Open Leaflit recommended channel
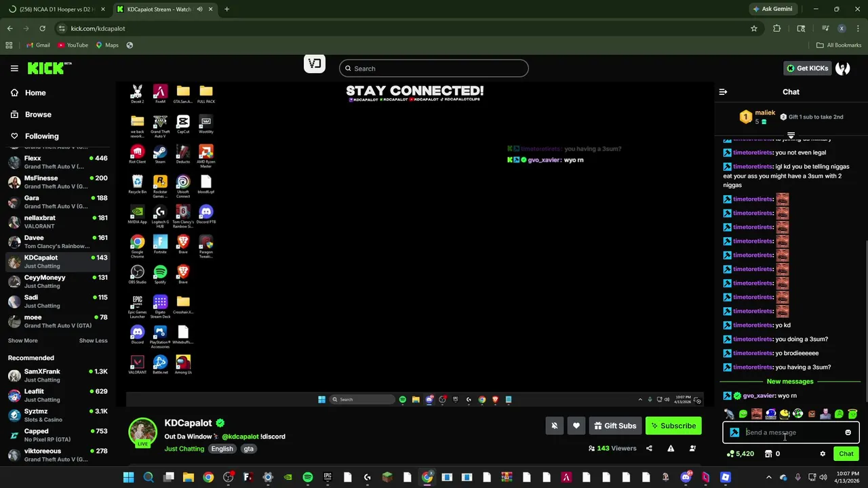The image size is (868, 488). point(58,395)
